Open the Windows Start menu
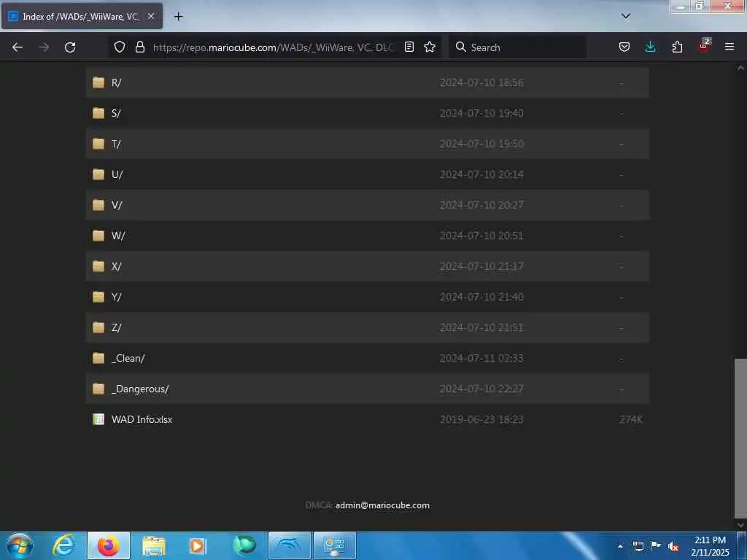Viewport: 747px width, 560px height. click(19, 545)
